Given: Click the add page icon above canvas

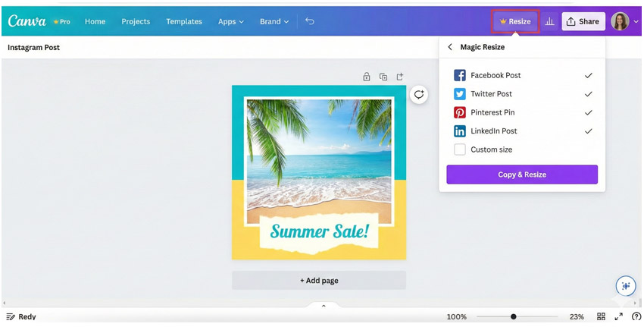Looking at the screenshot, I should click(x=400, y=77).
